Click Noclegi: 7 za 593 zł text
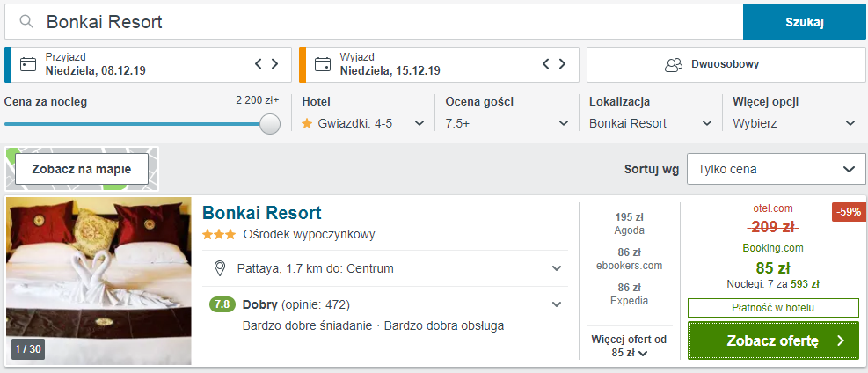This screenshot has height=373, width=868. tap(773, 284)
